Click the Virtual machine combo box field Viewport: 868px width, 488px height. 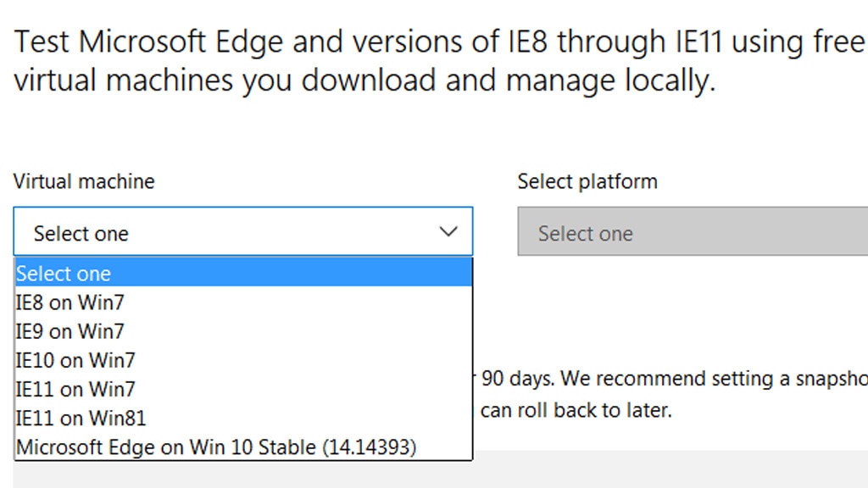click(x=229, y=232)
